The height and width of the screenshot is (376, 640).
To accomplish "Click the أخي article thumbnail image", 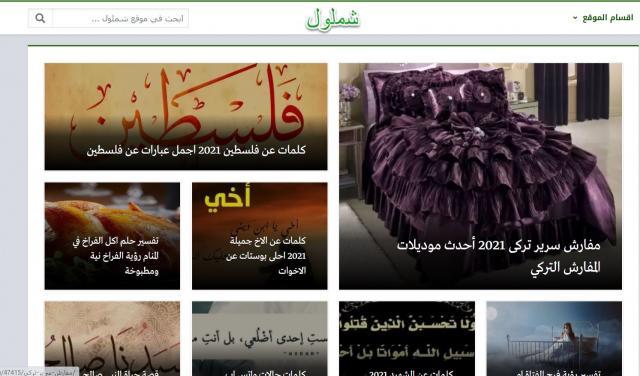I will tap(260, 236).
